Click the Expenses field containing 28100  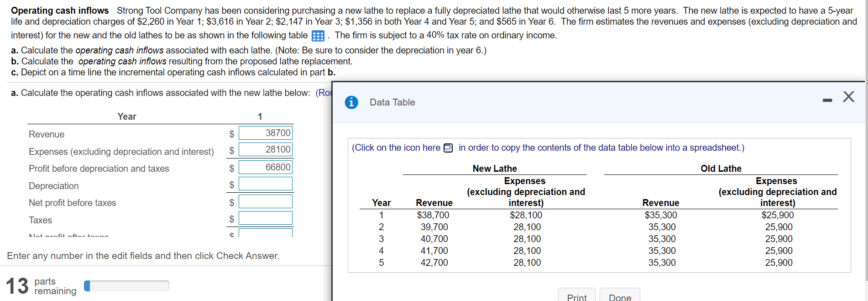[265, 149]
